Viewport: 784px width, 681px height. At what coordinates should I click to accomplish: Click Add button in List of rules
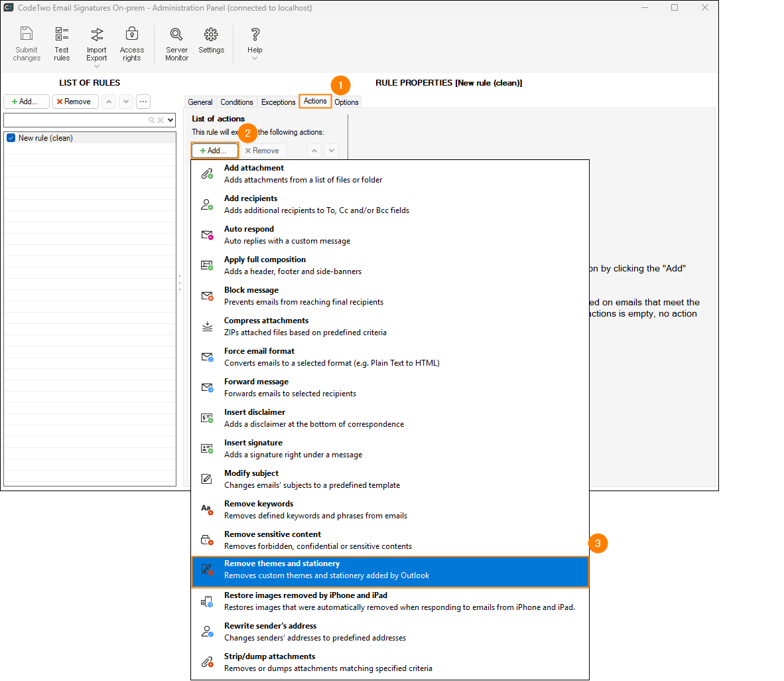click(x=26, y=102)
